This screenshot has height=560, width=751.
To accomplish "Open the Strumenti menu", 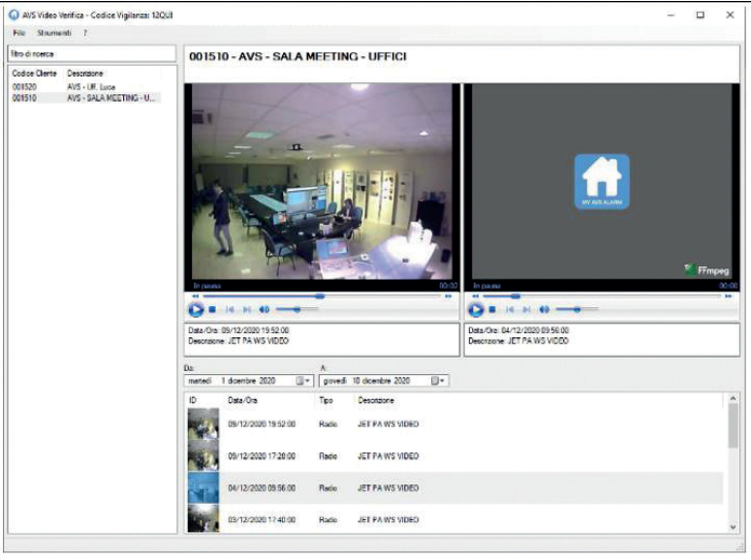I will pos(54,33).
